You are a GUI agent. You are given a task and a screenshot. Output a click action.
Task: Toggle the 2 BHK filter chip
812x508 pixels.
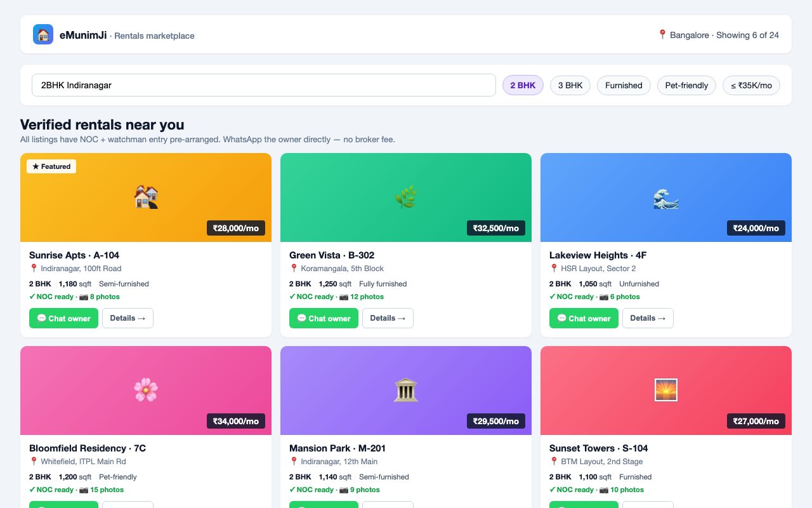tap(523, 85)
